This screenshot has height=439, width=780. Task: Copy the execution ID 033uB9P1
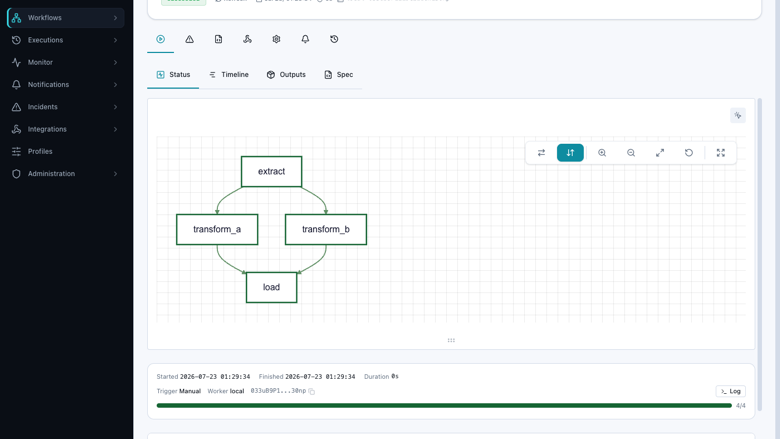point(312,391)
